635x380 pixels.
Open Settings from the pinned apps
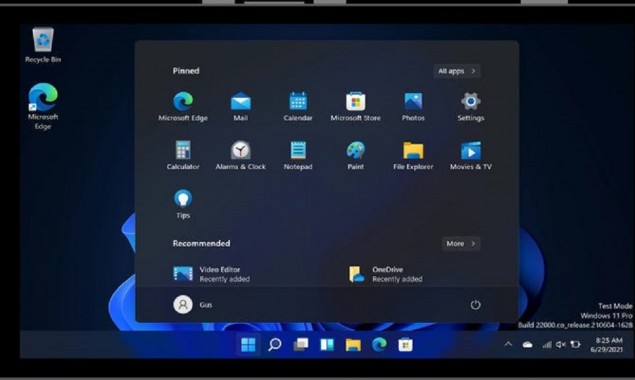click(471, 107)
